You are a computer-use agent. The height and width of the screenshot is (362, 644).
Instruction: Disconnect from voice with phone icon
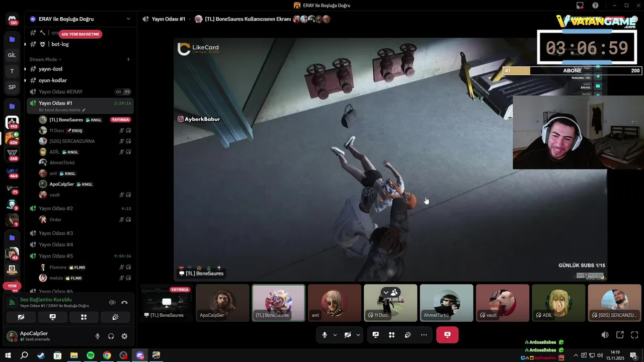tap(124, 302)
